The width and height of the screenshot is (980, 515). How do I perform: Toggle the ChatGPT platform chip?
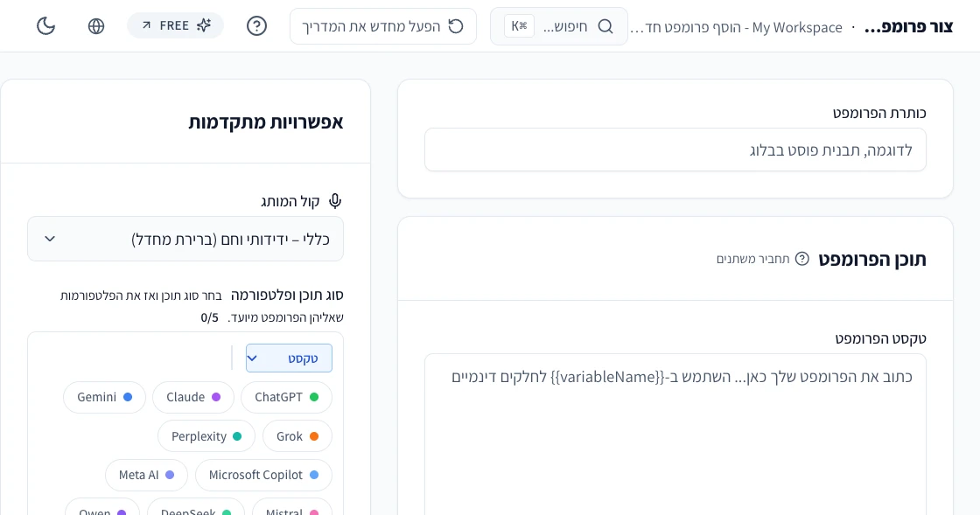pyautogui.click(x=286, y=397)
